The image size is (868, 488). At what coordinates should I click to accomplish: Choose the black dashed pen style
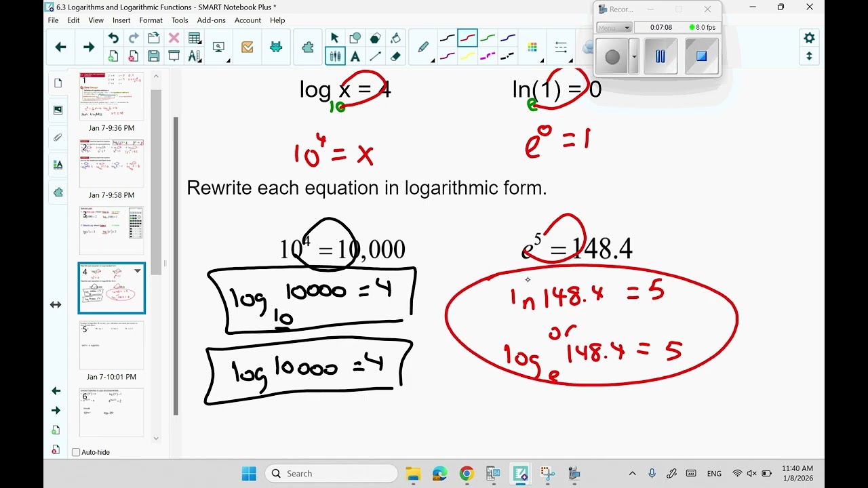click(508, 57)
